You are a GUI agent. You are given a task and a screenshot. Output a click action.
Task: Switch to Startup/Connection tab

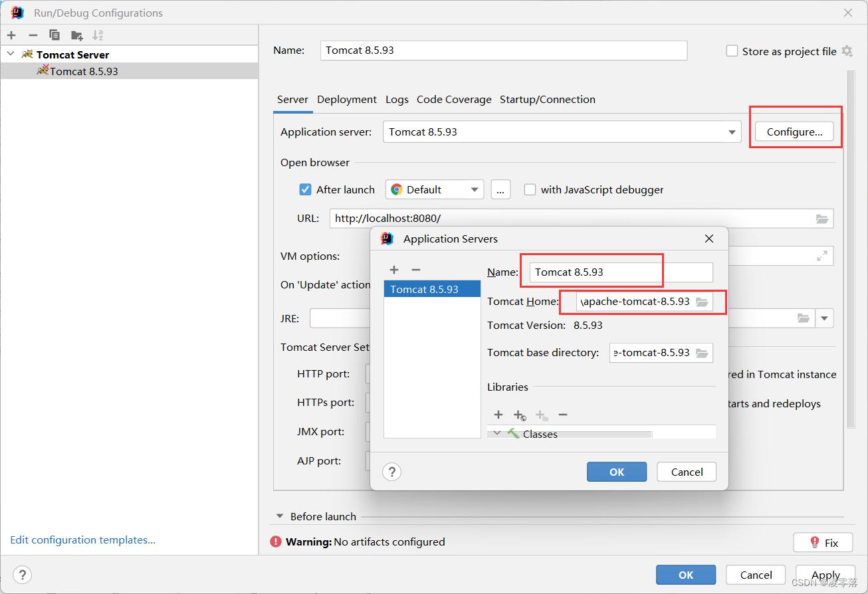[x=548, y=100]
